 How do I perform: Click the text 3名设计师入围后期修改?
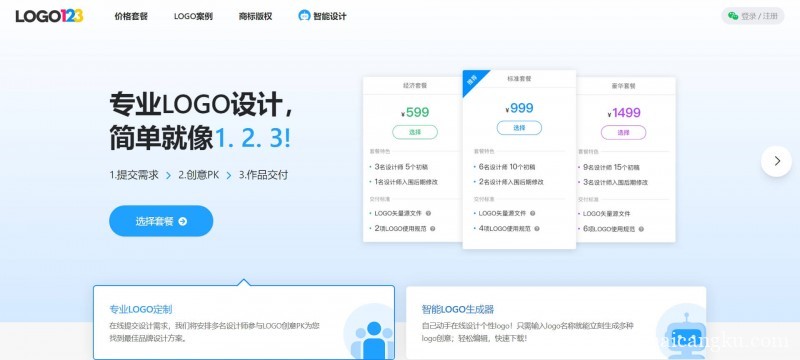tap(615, 182)
